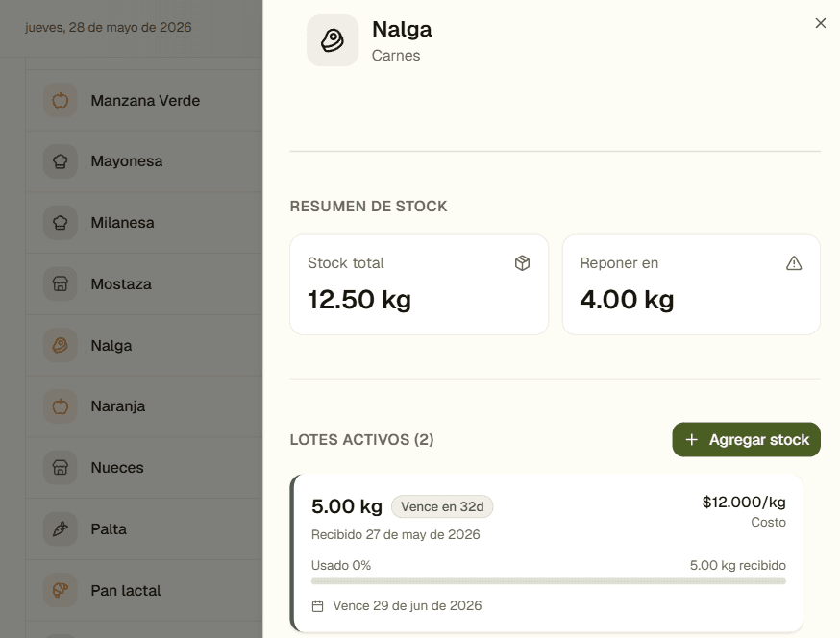Select Manzana Verde in the ingredient list
Screen dimensions: 840x638
pos(144,100)
